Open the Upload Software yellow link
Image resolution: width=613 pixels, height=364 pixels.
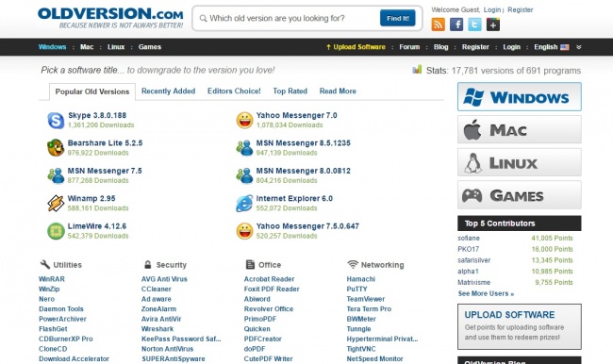tap(356, 47)
